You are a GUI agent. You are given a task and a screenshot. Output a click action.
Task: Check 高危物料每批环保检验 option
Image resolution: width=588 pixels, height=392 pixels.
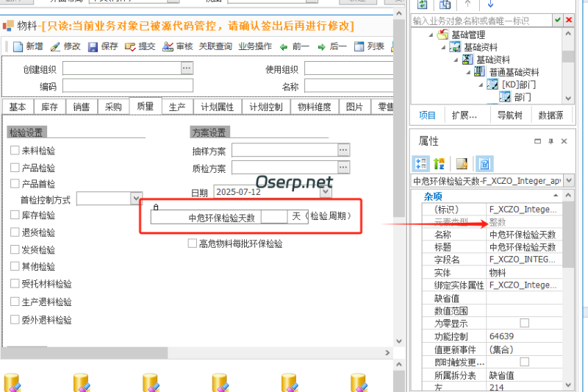(193, 243)
